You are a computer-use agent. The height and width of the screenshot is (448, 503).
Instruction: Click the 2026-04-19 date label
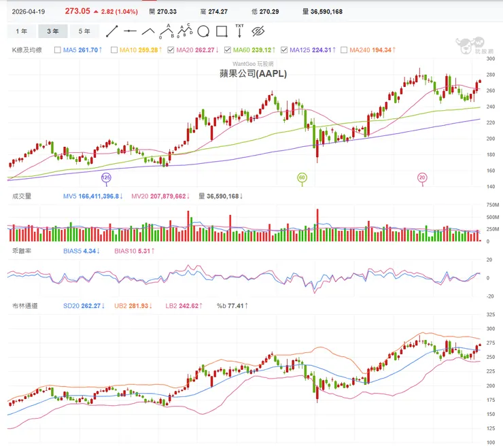tap(29, 12)
